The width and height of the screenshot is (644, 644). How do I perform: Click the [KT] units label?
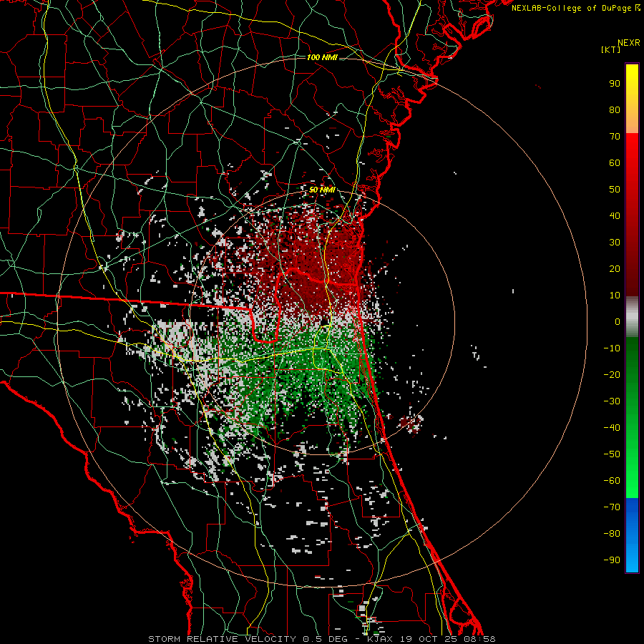pos(611,49)
